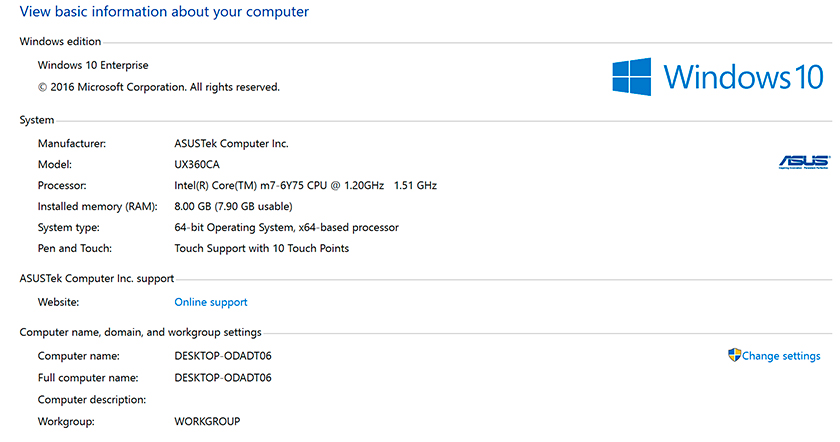The height and width of the screenshot is (442, 840).
Task: Open the Online support link
Action: point(211,302)
